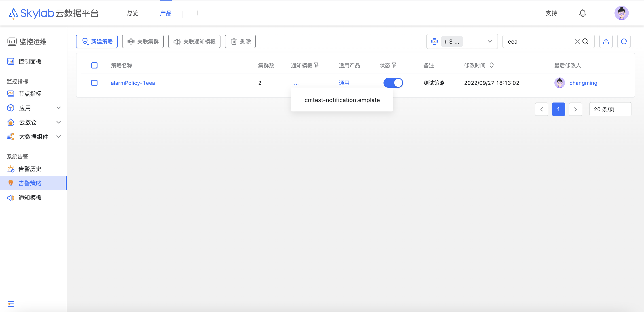Click the 新建策略 button
644x312 pixels.
(x=97, y=42)
